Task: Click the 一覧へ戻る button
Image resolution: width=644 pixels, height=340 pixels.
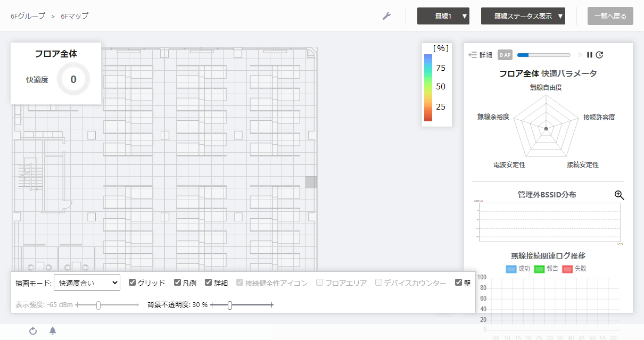Action: (610, 16)
